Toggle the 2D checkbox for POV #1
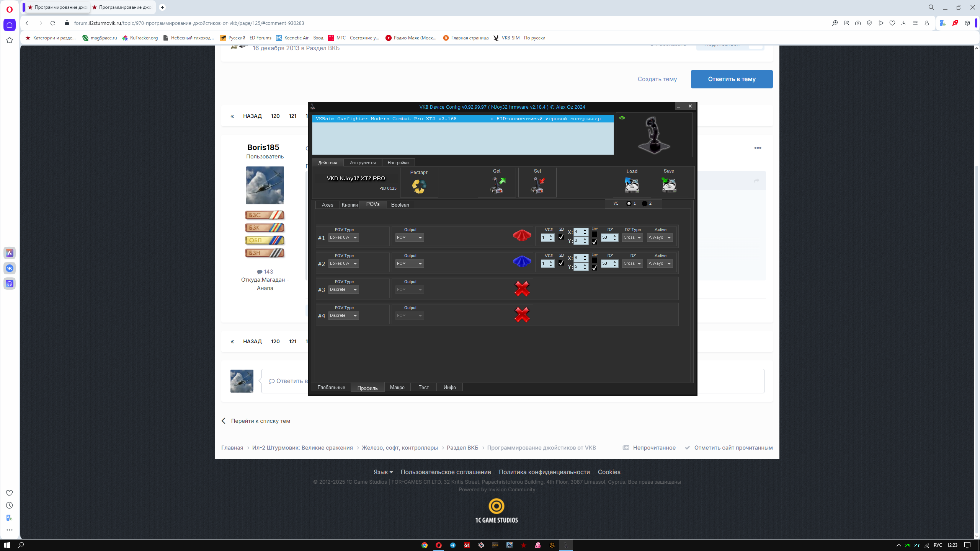 [561, 237]
